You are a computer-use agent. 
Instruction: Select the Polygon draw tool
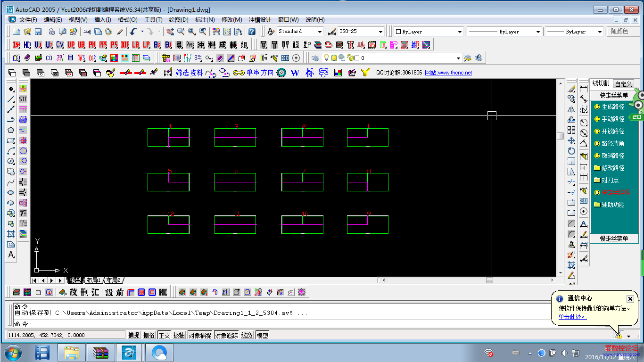(x=11, y=130)
